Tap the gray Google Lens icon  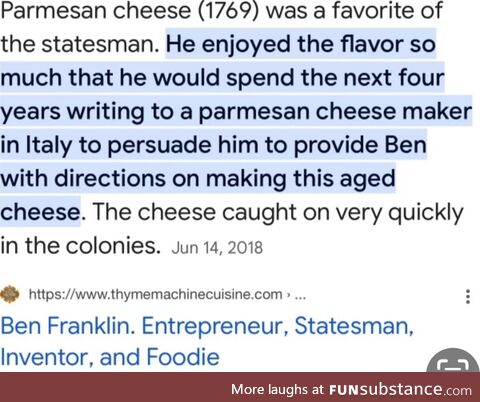[x=455, y=361]
